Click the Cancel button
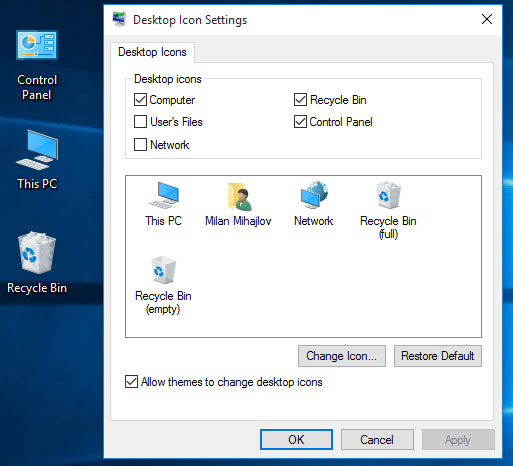 pyautogui.click(x=377, y=440)
